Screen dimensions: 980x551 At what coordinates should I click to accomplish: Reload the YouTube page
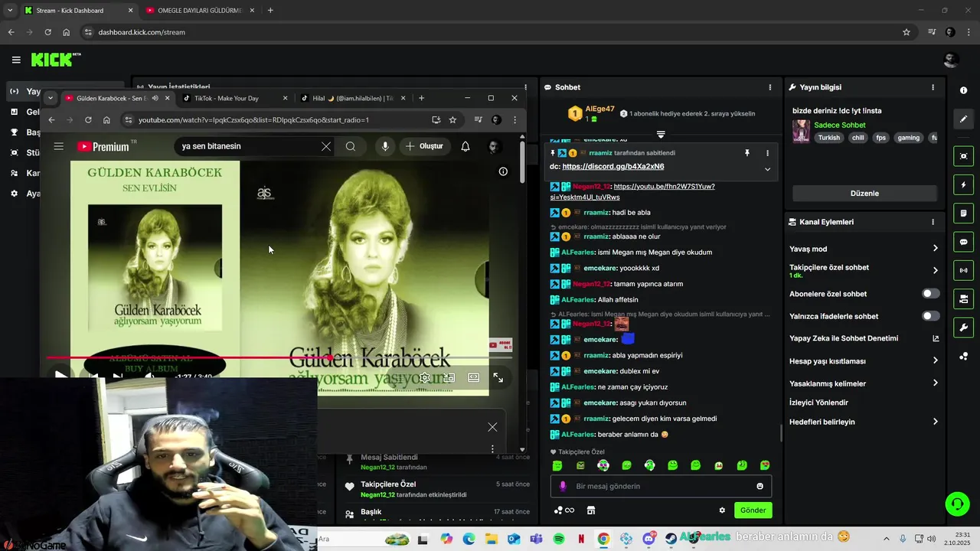click(88, 120)
